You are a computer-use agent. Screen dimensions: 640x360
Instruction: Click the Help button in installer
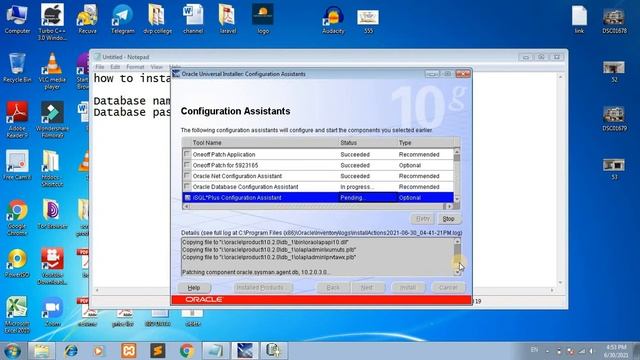194,288
